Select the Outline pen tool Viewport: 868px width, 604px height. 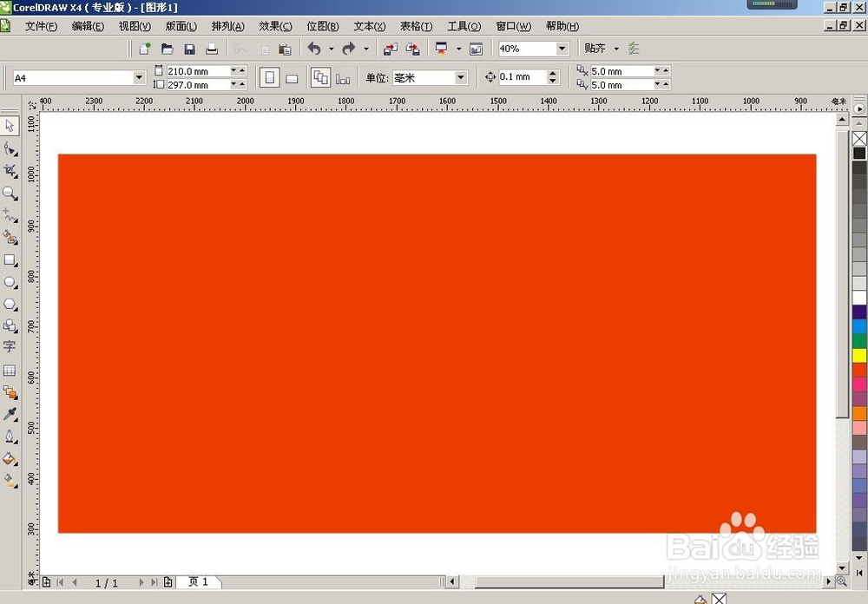(10, 437)
